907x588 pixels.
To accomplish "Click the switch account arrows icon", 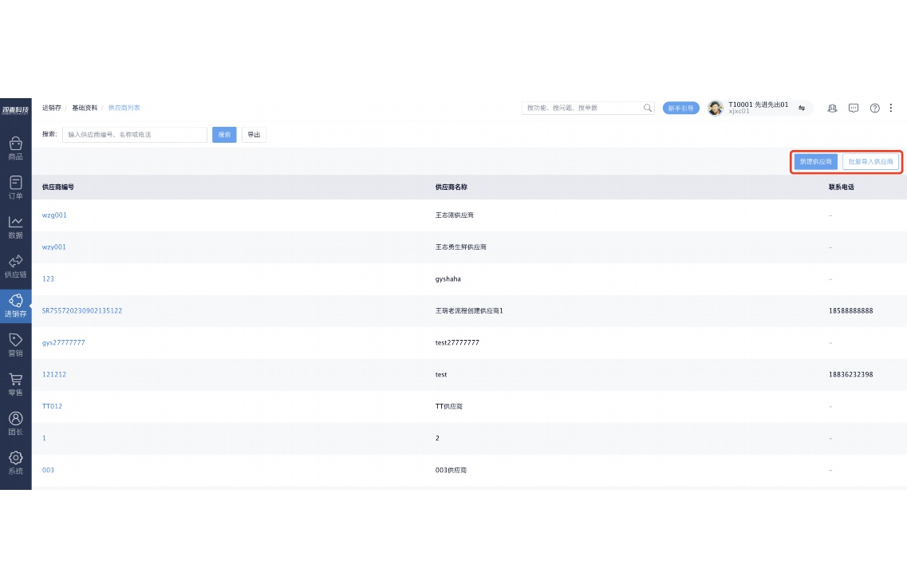I will [x=802, y=108].
